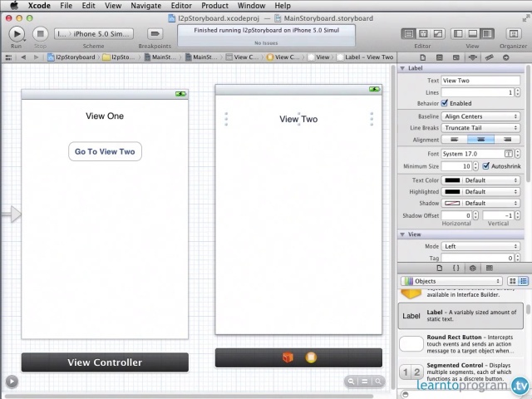The height and width of the screenshot is (399, 532).
Task: Select the Standard editor icon
Action: coord(409,33)
